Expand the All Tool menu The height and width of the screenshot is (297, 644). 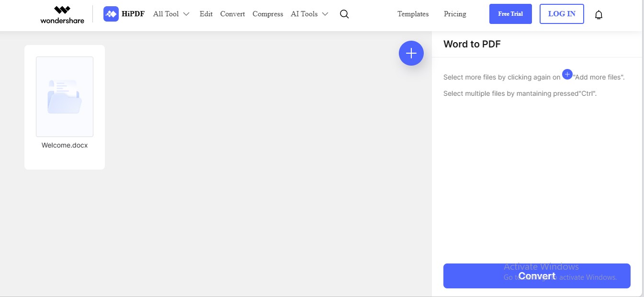point(171,14)
